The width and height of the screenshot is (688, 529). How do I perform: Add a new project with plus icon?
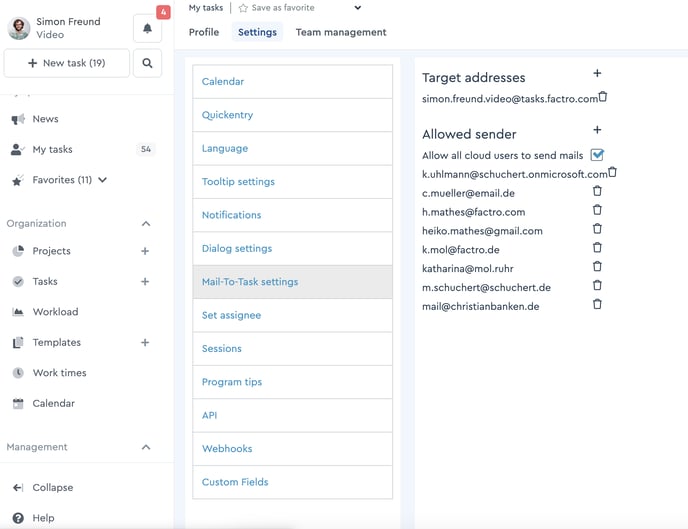pyautogui.click(x=145, y=251)
